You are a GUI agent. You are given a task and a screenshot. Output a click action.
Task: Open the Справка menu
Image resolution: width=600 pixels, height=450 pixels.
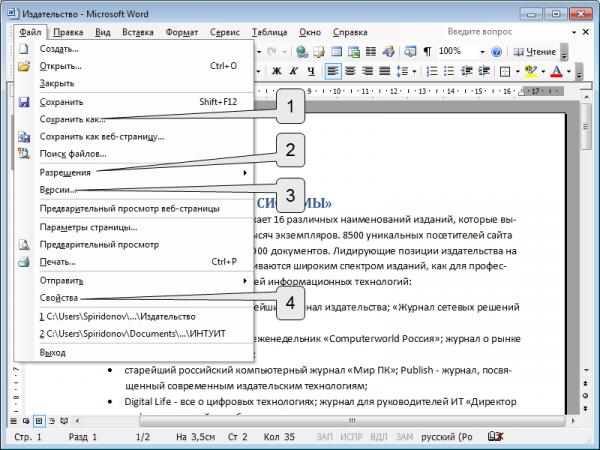pyautogui.click(x=350, y=32)
